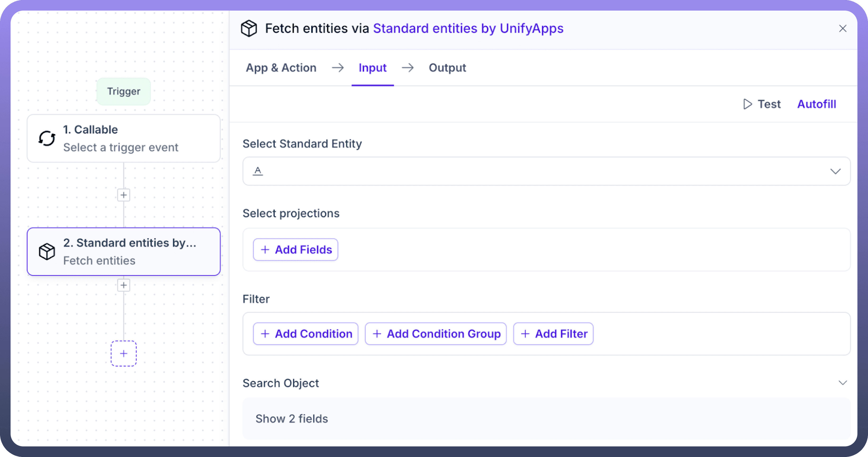Open the Select Standard Entity dropdown

pyautogui.click(x=835, y=171)
